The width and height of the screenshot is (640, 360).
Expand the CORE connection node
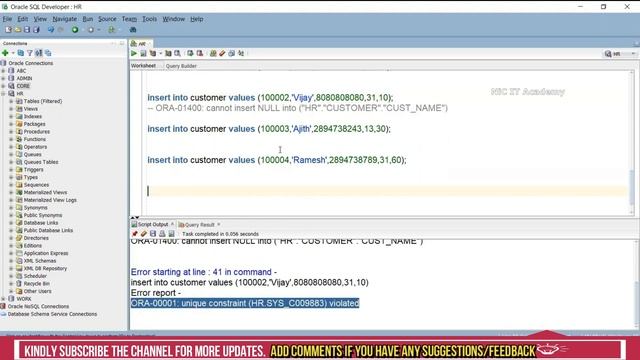point(4,86)
